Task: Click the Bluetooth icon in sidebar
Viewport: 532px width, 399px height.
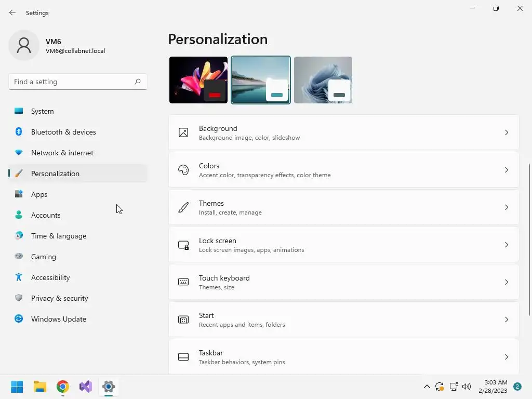Action: click(19, 131)
